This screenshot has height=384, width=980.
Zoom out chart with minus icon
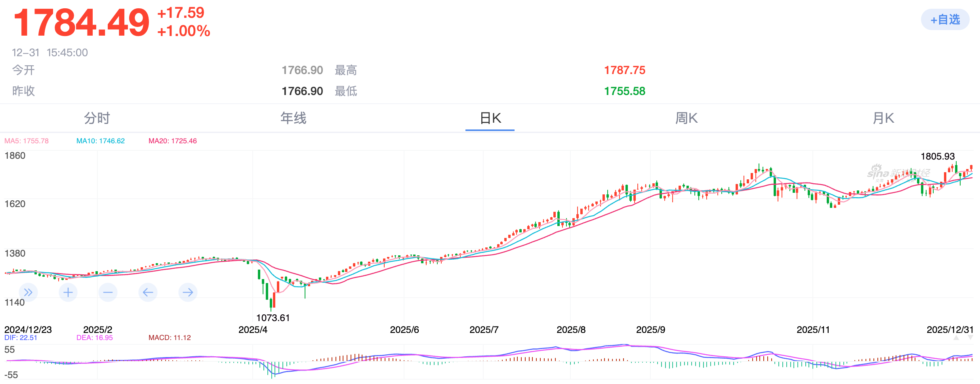coord(108,292)
